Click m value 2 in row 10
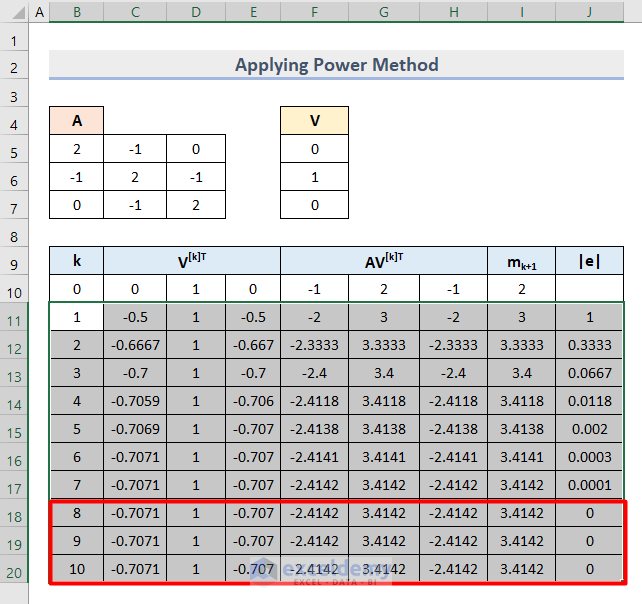 tap(521, 289)
